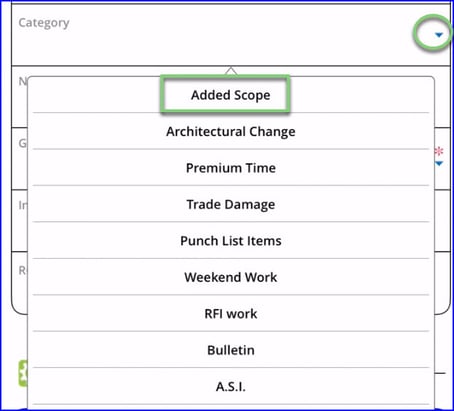Pick Premium Time option
Screen dimensions: 454x411
click(231, 168)
